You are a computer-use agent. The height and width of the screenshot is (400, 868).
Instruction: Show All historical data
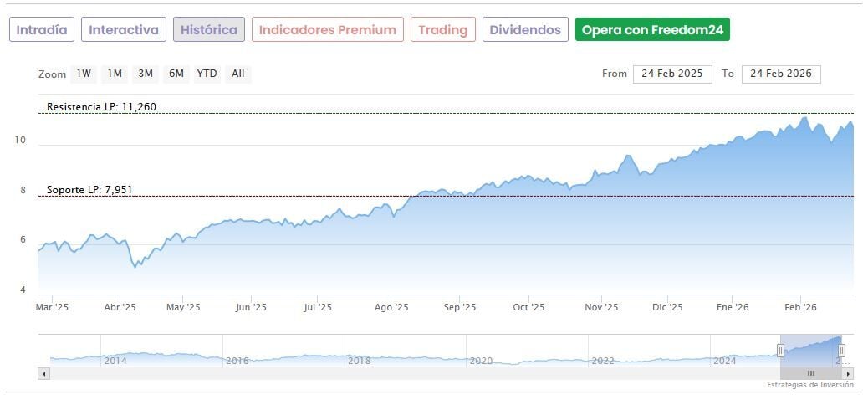pyautogui.click(x=238, y=74)
